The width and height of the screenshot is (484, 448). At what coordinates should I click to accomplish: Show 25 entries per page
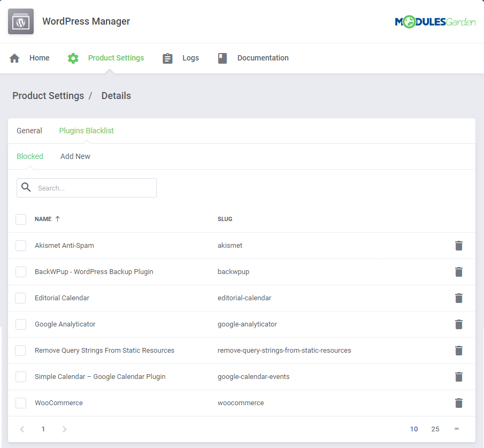tap(435, 429)
